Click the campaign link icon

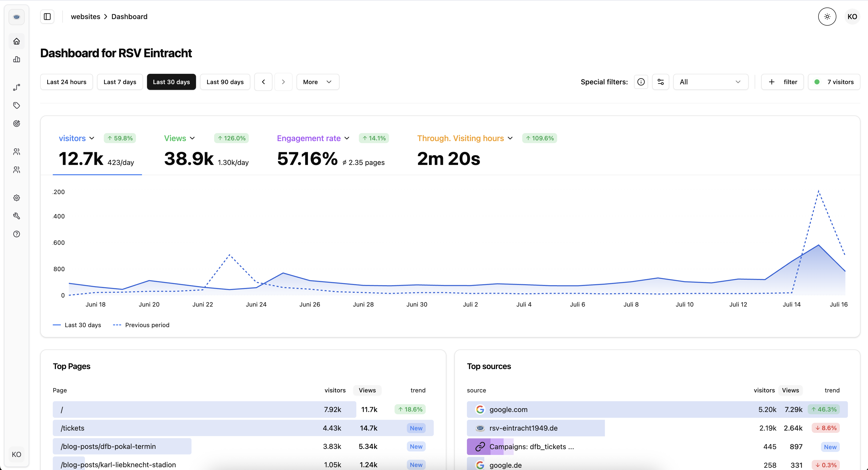pos(480,446)
